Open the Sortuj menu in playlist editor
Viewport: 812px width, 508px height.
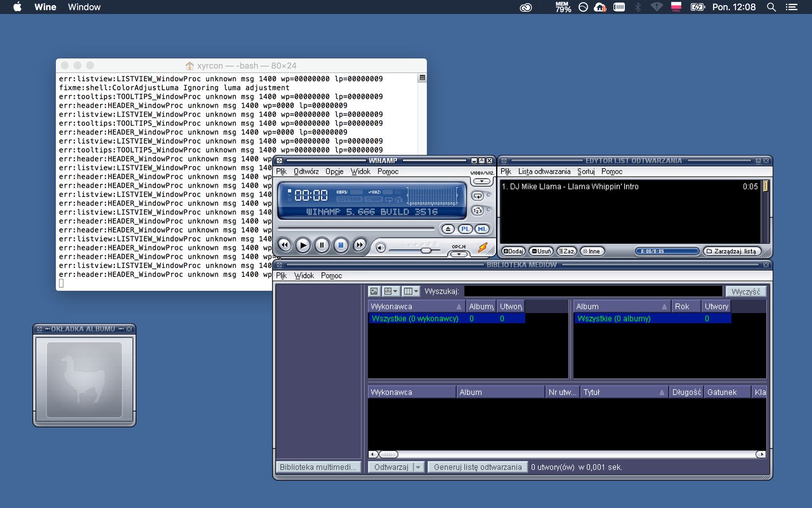pyautogui.click(x=586, y=172)
